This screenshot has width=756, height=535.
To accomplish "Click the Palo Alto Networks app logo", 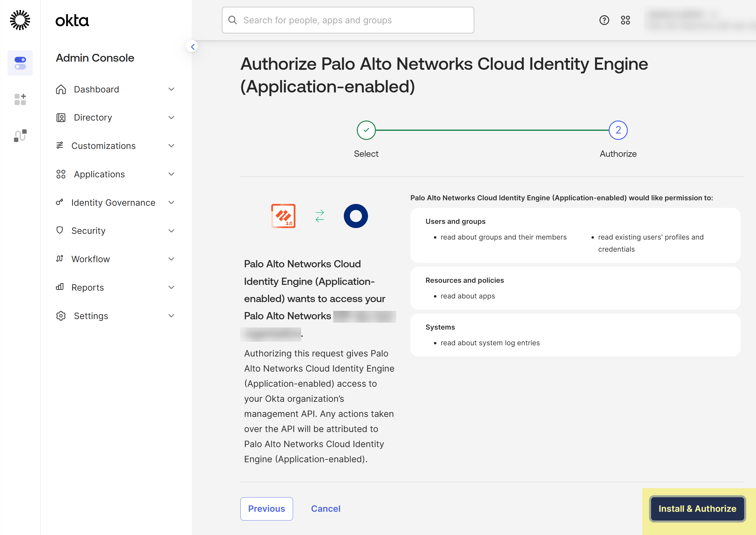I will pyautogui.click(x=283, y=216).
